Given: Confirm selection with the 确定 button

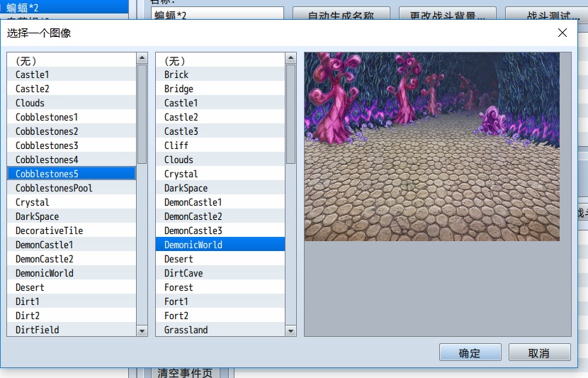Looking at the screenshot, I should pos(470,352).
